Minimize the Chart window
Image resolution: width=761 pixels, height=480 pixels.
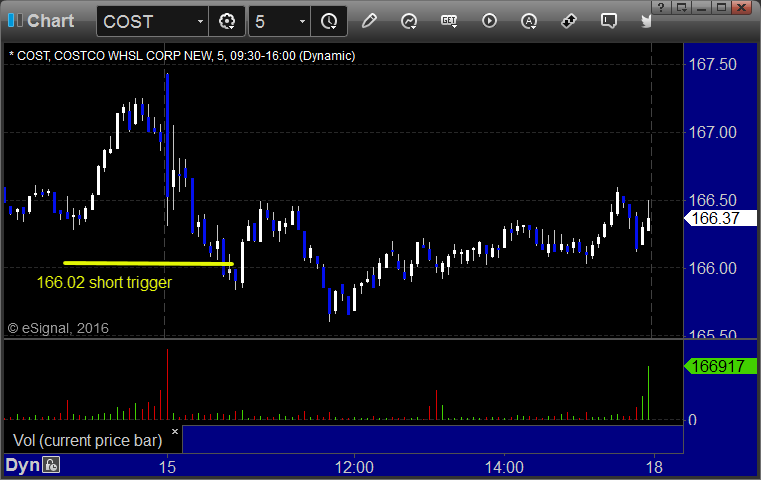(701, 7)
